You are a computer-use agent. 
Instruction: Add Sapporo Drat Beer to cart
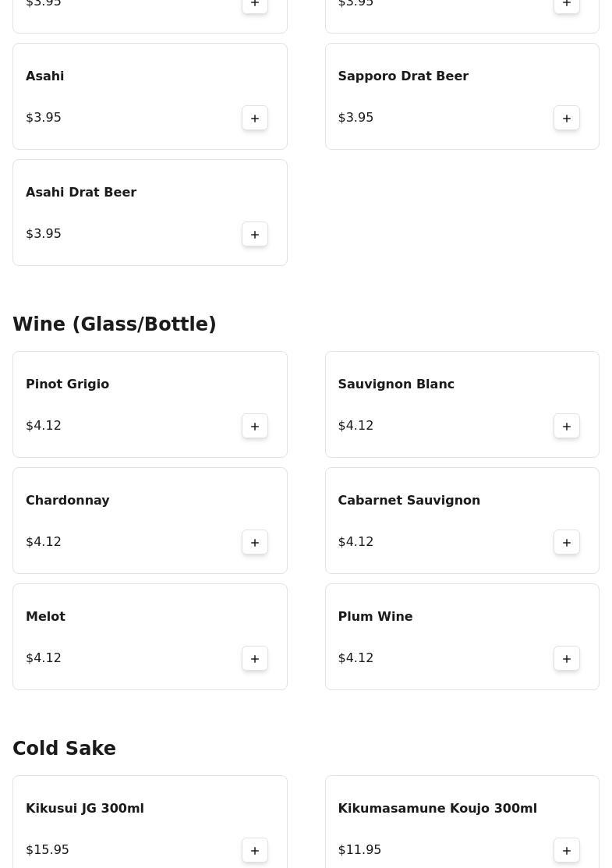click(567, 118)
